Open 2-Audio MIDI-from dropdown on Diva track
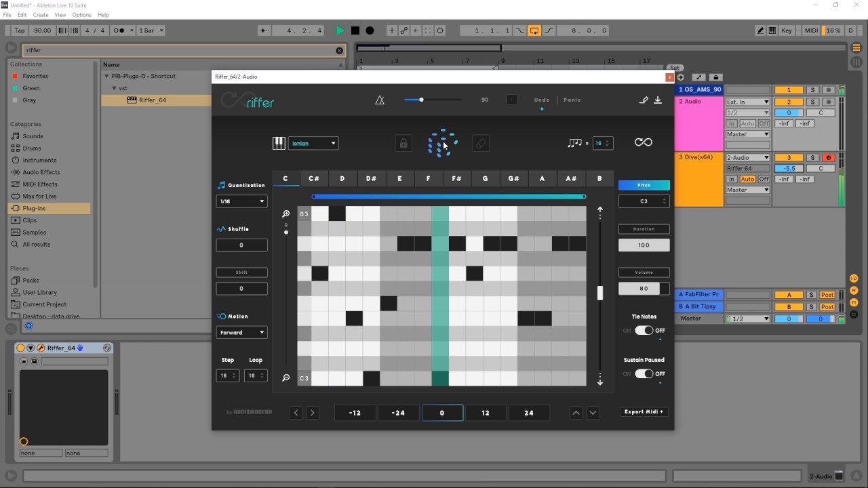Screen dimensions: 868x488 pyautogui.click(x=748, y=158)
